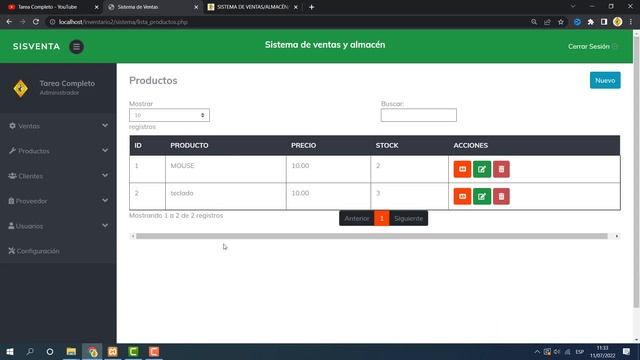Screen dimensions: 640x360
Task: Click the Proveedor building icon
Action: point(11,201)
